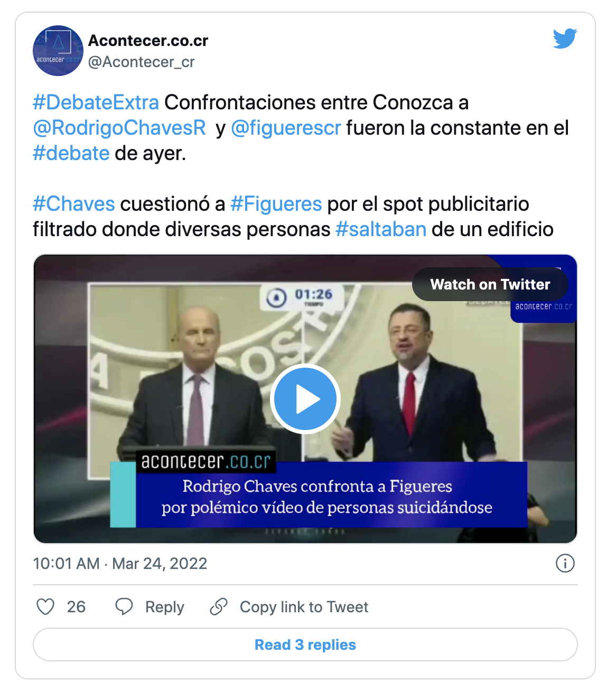Open the #DebateExtra hashtag
The image size is (616, 691).
tap(96, 102)
